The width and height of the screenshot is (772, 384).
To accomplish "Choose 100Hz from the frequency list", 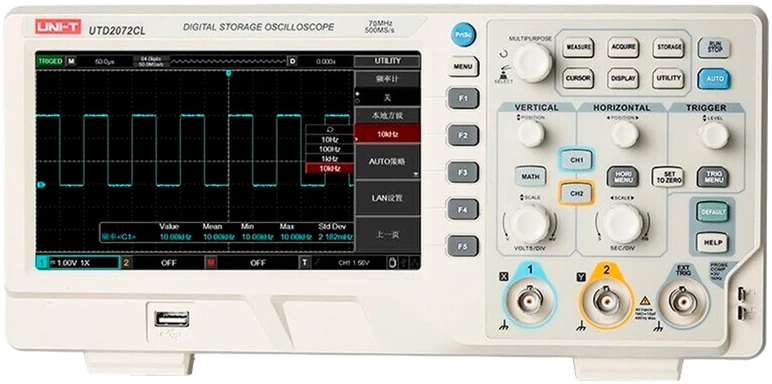I will 329,149.
